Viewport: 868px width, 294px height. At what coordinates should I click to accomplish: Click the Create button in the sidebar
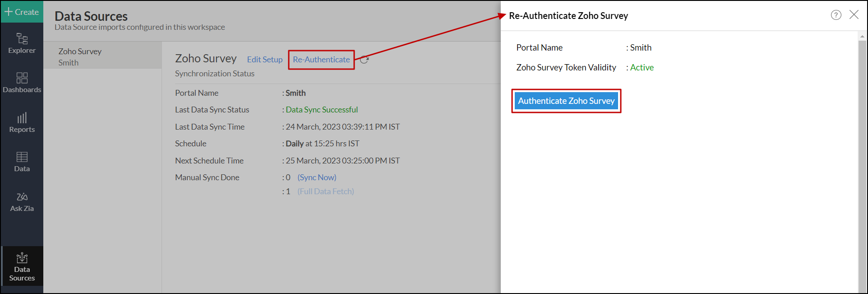pyautogui.click(x=22, y=12)
